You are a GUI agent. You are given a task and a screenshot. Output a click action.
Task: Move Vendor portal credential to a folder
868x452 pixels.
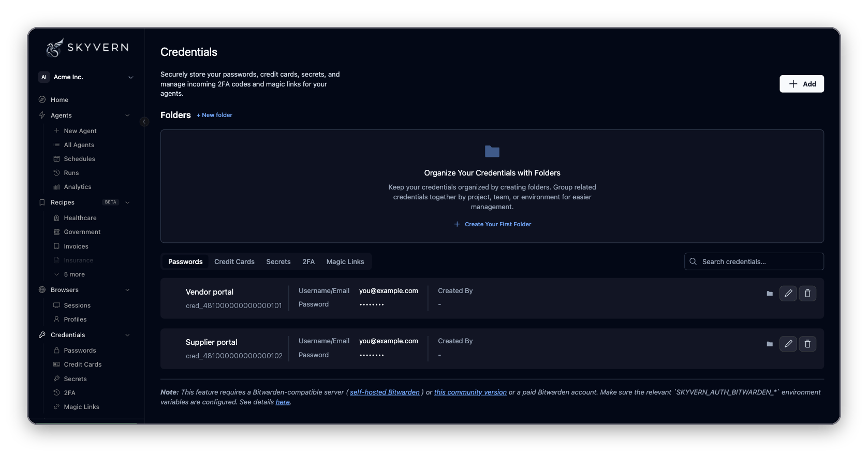pos(770,294)
